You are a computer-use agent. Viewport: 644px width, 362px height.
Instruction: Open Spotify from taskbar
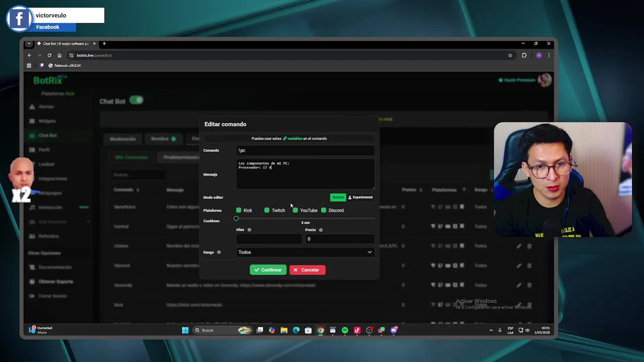pos(345,330)
